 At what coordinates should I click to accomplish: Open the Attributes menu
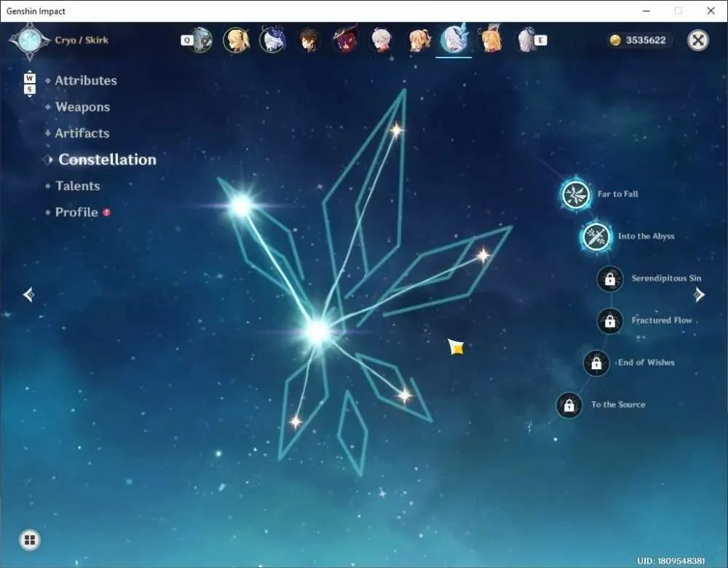[86, 80]
